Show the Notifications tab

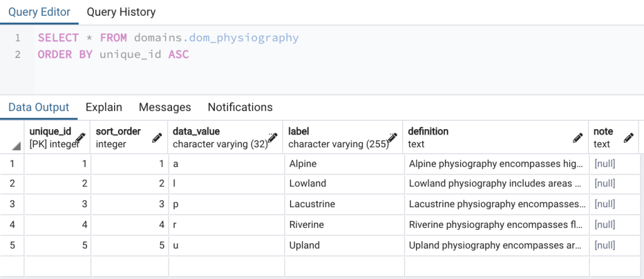(x=240, y=107)
